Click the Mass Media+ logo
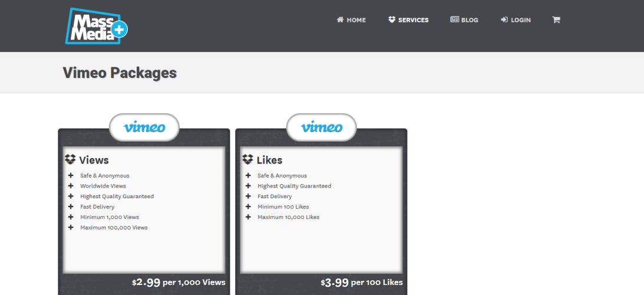Viewport: 644px width, 295px height. (x=97, y=25)
